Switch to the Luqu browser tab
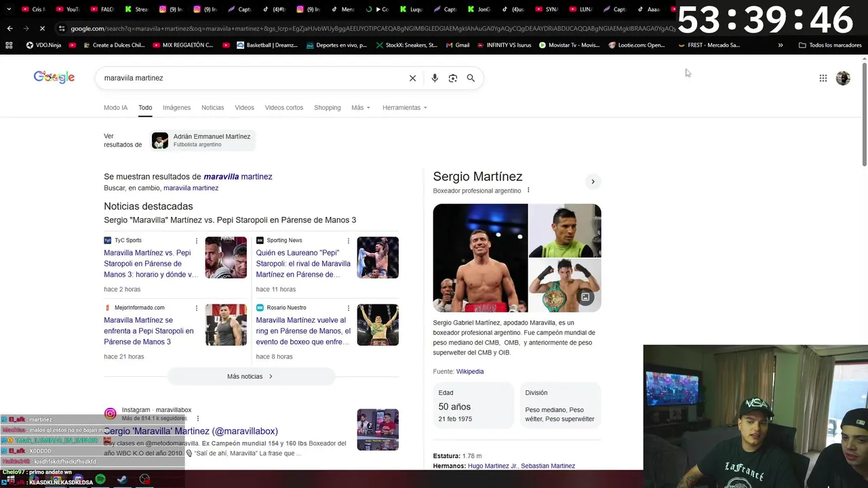The width and height of the screenshot is (868, 488). [x=411, y=9]
